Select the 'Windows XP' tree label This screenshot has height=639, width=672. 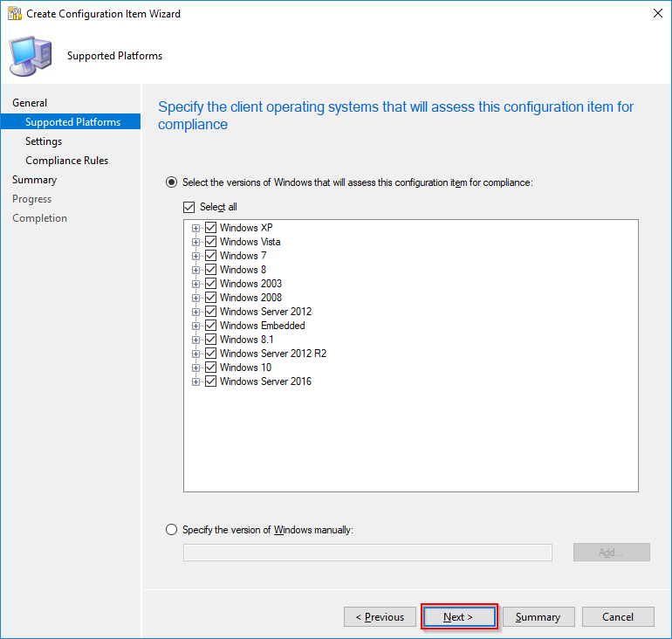coord(246,228)
